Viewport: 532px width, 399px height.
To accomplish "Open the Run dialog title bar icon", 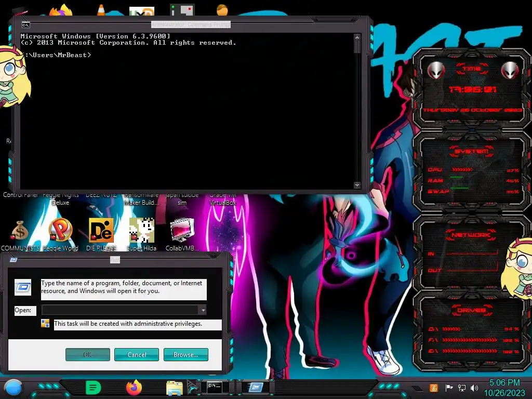I will tap(14, 260).
